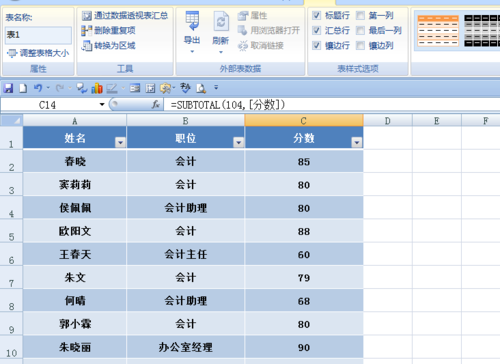Click the print preview magnifier icon
Screen dimensions: 500x364
[201, 88]
